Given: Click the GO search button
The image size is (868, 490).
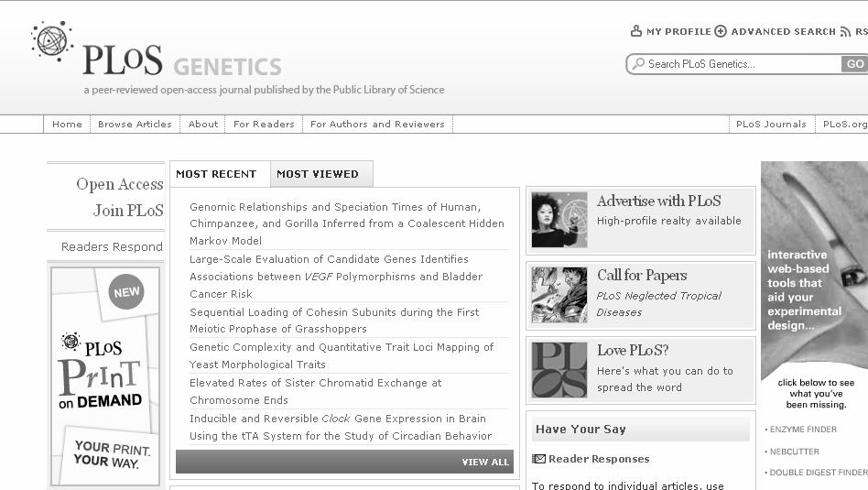Looking at the screenshot, I should pyautogui.click(x=854, y=64).
